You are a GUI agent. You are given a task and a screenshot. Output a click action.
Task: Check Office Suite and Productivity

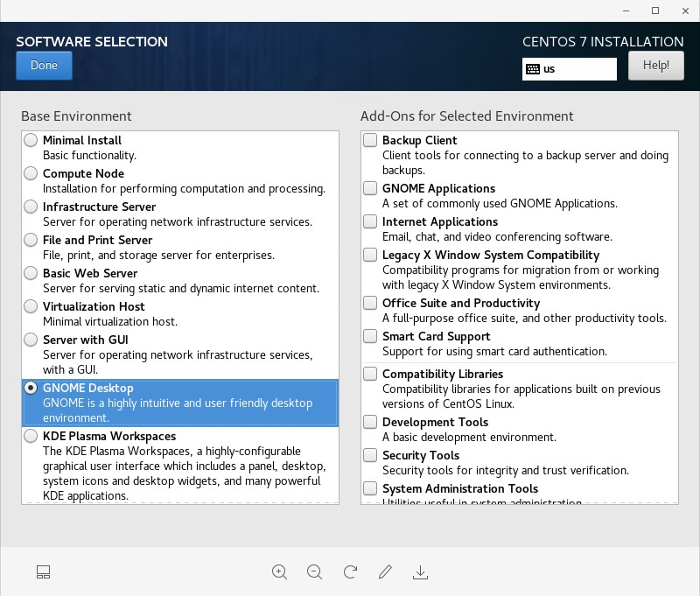pyautogui.click(x=370, y=303)
